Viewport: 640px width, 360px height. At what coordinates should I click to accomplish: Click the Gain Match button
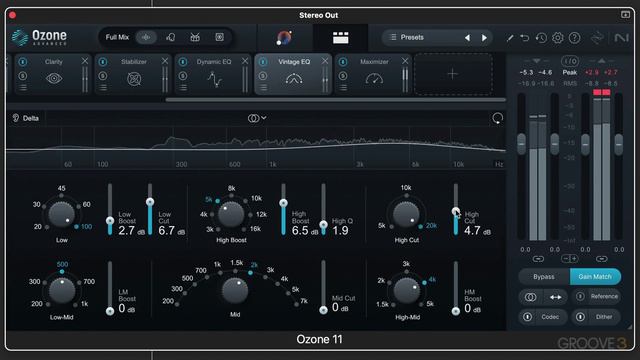click(x=595, y=277)
